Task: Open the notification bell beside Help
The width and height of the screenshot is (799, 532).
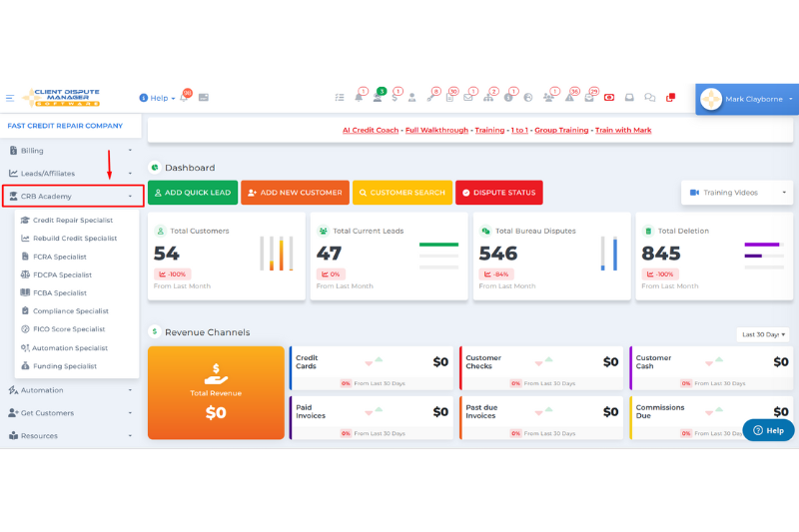Action: [184, 97]
